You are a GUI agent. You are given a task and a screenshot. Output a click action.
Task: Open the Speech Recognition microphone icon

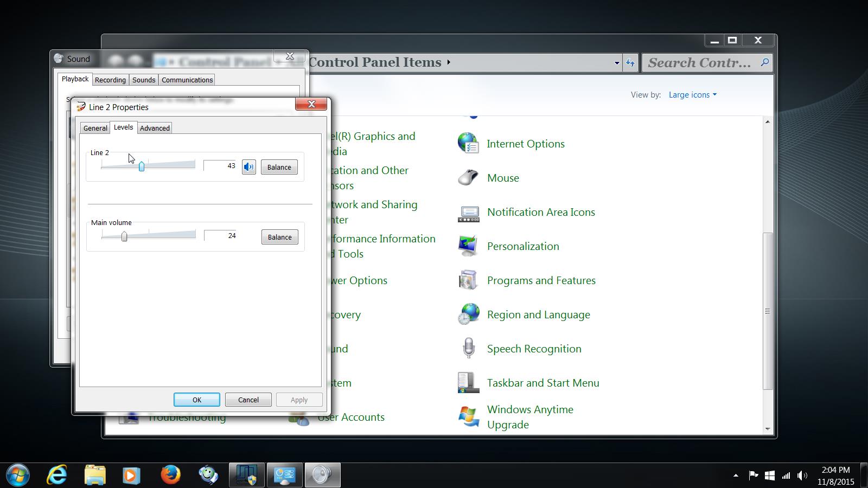tap(468, 348)
